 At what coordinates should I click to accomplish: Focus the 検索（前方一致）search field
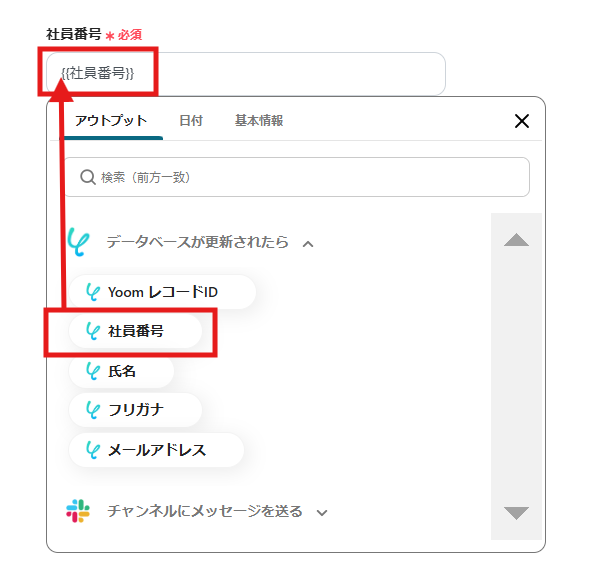297,177
